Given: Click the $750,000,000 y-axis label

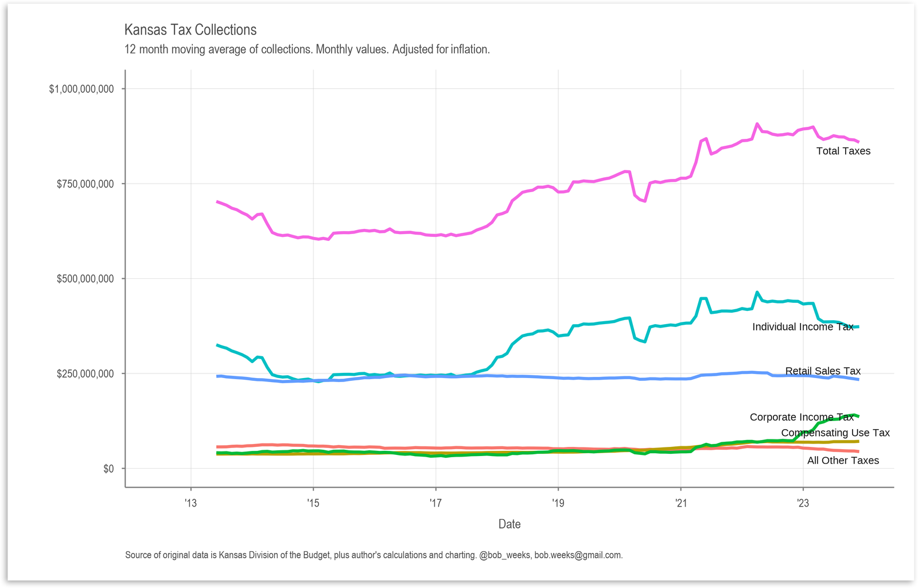Looking at the screenshot, I should pos(85,184).
